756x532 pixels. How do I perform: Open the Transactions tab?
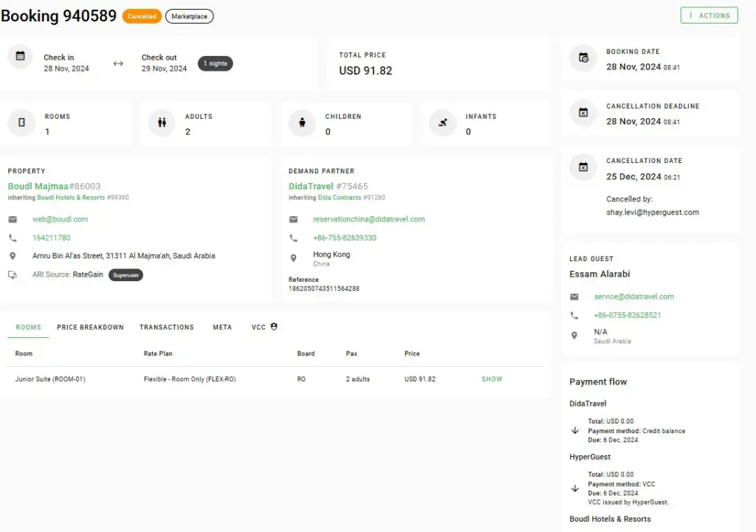click(x=167, y=327)
